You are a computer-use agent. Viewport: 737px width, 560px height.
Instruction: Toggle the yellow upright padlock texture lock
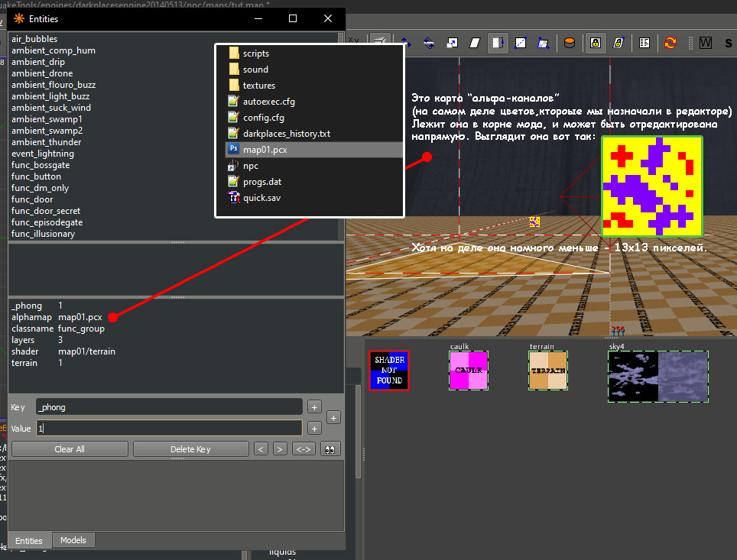click(x=595, y=43)
